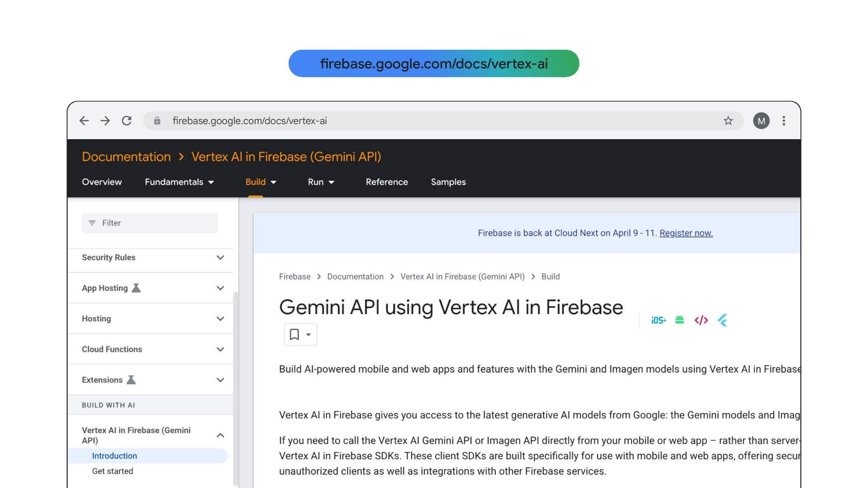Bookmark page with star icon
The height and width of the screenshot is (488, 868).
click(x=728, y=121)
